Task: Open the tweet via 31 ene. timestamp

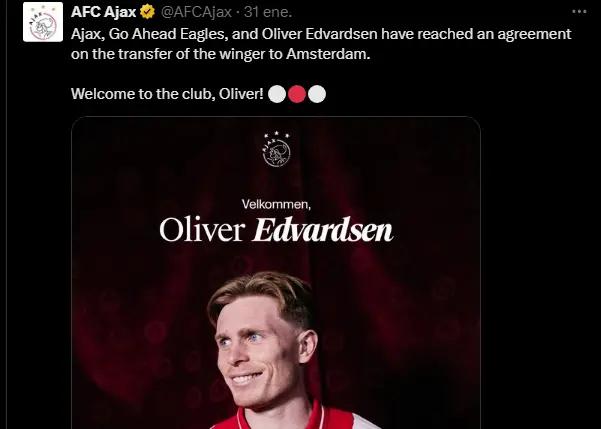Action: (268, 12)
